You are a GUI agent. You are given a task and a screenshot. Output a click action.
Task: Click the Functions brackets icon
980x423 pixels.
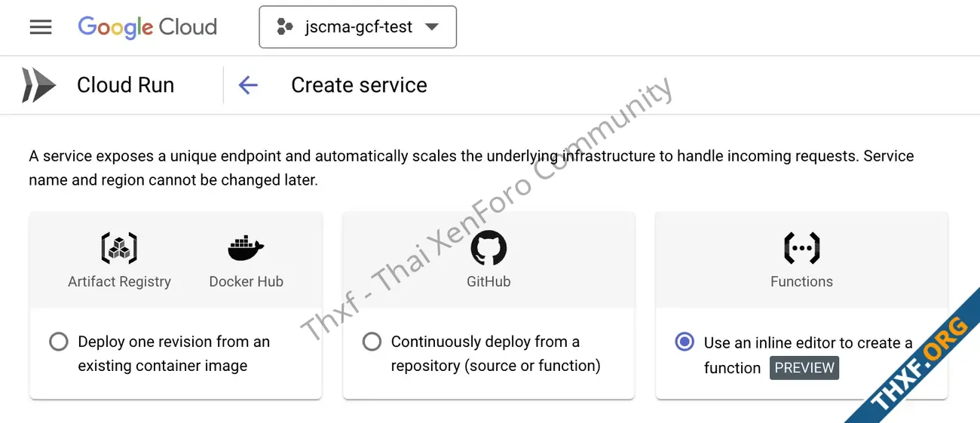801,247
